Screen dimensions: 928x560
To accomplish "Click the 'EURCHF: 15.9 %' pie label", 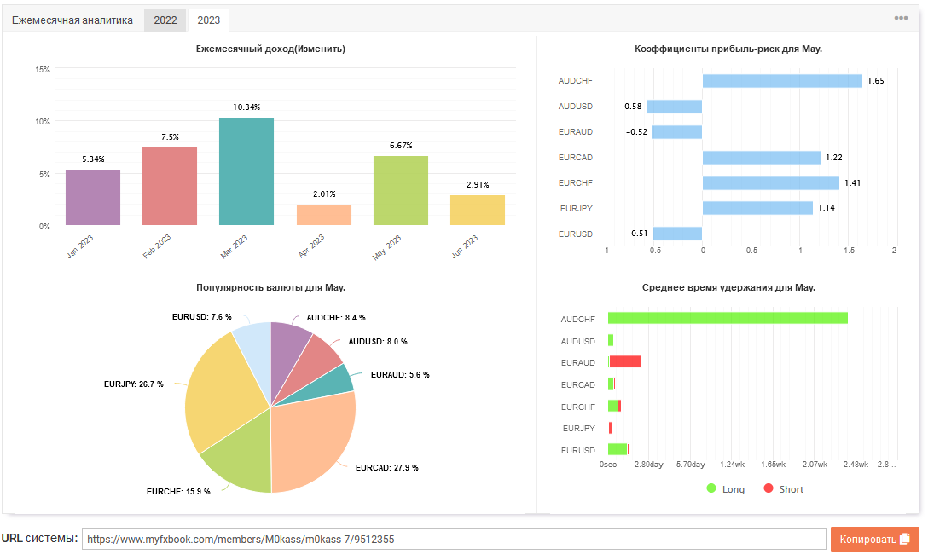I will (x=178, y=492).
